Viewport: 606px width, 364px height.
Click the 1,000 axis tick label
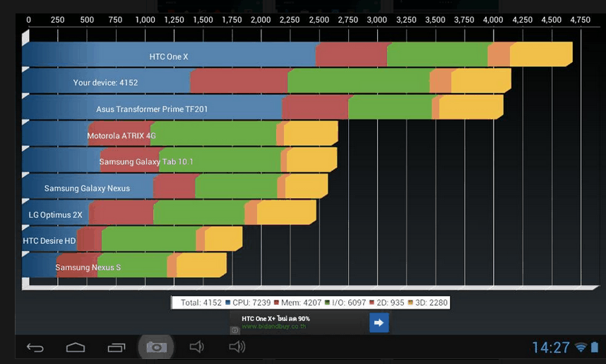(x=145, y=20)
